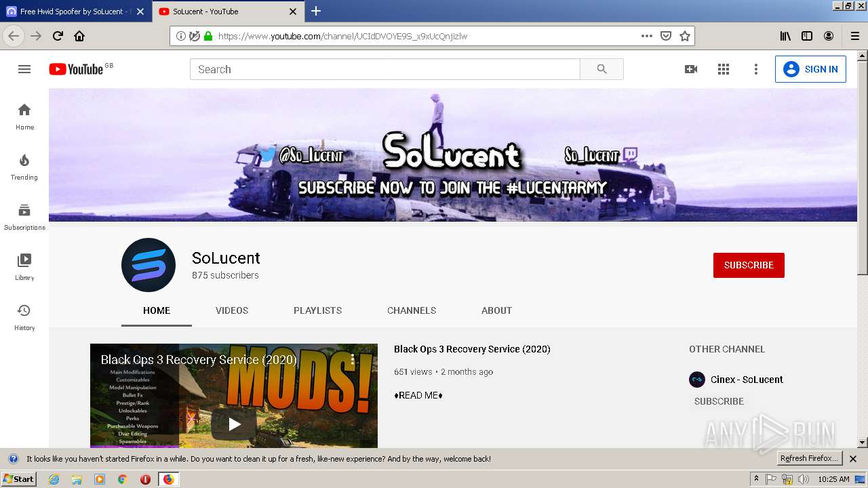This screenshot has height=488, width=868.
Task: Click the create video camera icon
Action: tap(691, 69)
